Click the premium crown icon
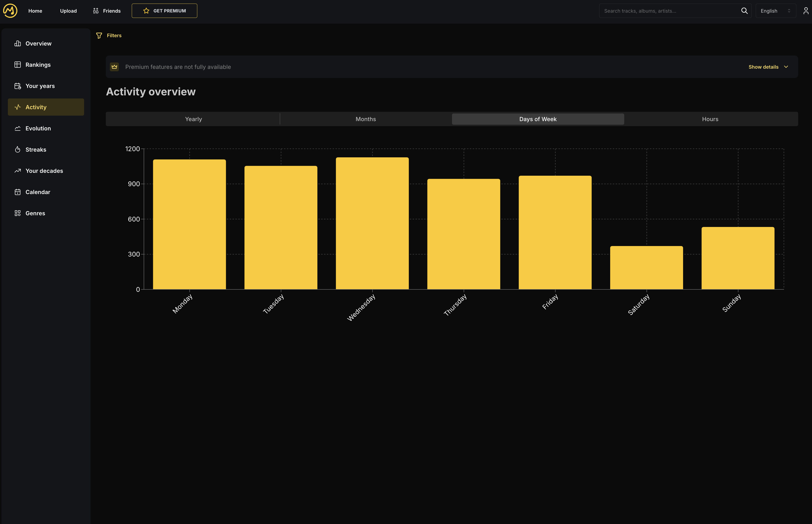The image size is (812, 524). tap(114, 67)
